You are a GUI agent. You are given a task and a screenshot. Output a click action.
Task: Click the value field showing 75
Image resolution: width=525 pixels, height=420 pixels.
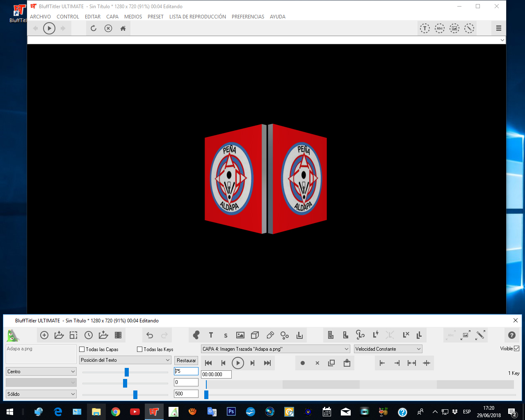(x=186, y=371)
